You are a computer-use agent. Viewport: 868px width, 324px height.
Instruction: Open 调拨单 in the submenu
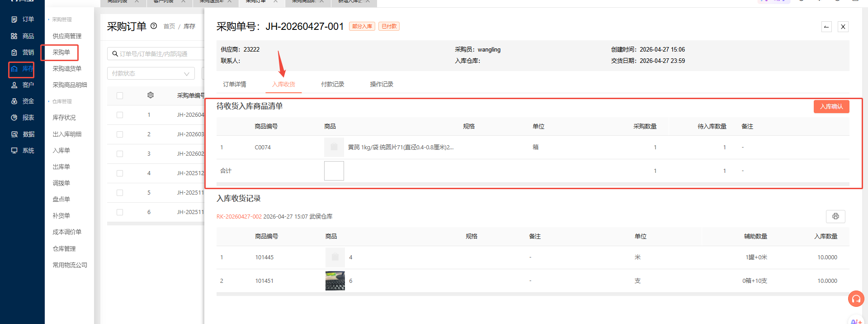point(61,183)
